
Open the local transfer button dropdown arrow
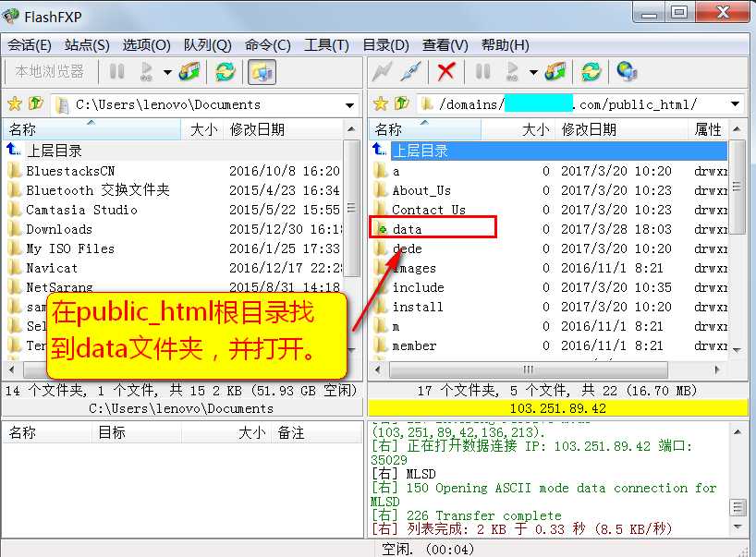coord(167,72)
